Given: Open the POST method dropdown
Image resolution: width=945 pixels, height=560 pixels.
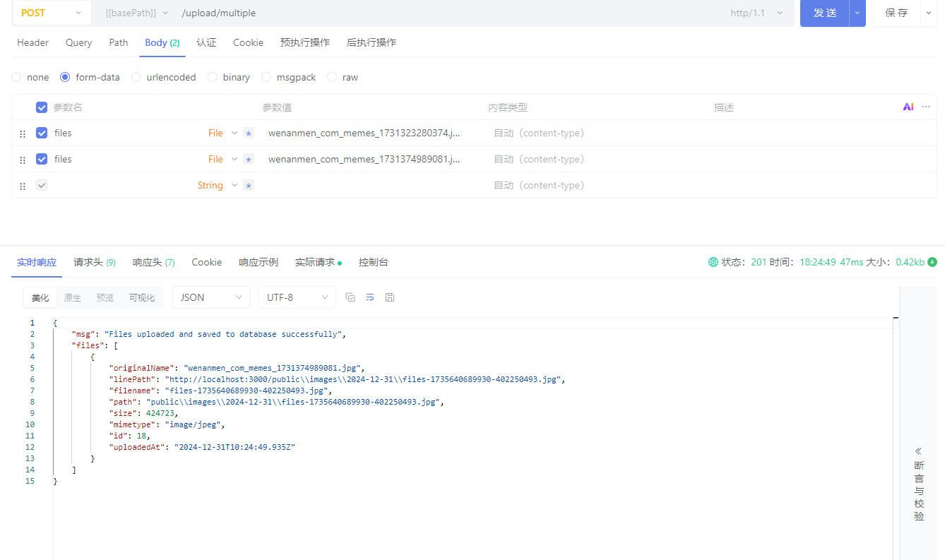Looking at the screenshot, I should (52, 13).
